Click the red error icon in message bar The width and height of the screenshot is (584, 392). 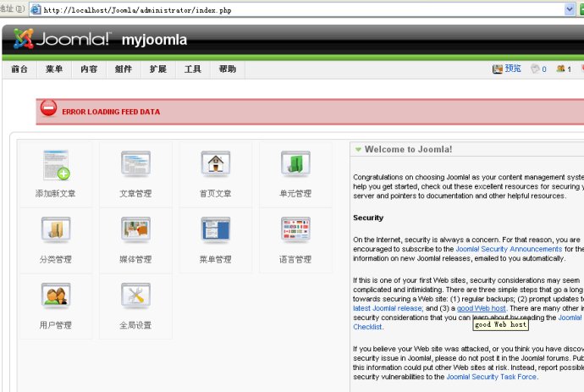[x=49, y=108]
